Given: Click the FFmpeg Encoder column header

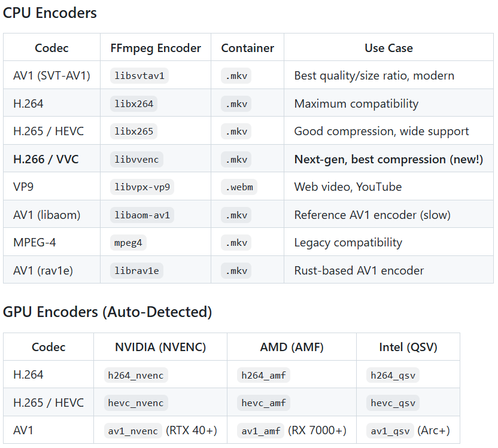Looking at the screenshot, I should [156, 48].
